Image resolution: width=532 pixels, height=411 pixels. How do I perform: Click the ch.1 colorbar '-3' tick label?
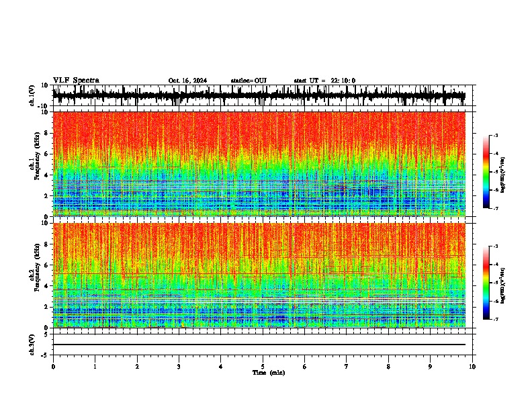[496, 135]
